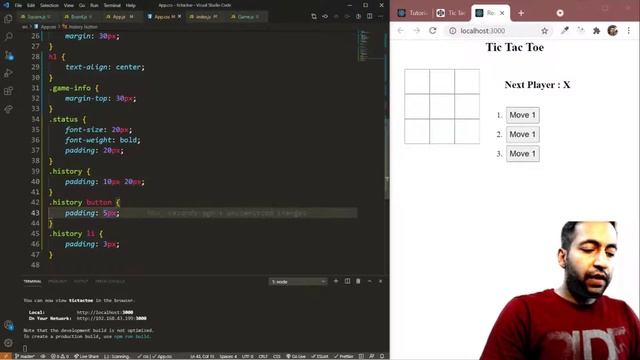
Task: Open the Selection menu
Action: pos(49,5)
